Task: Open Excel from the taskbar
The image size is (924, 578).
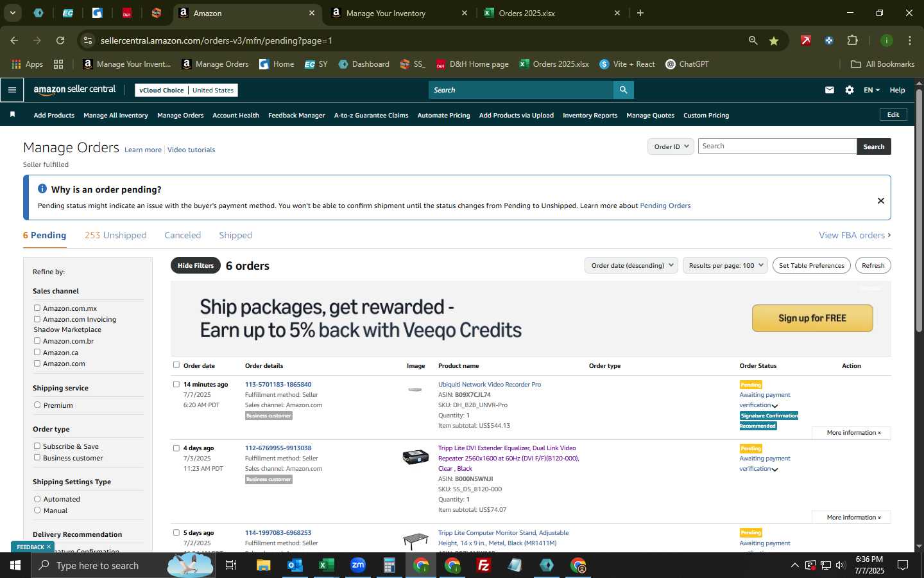Action: pos(326,565)
